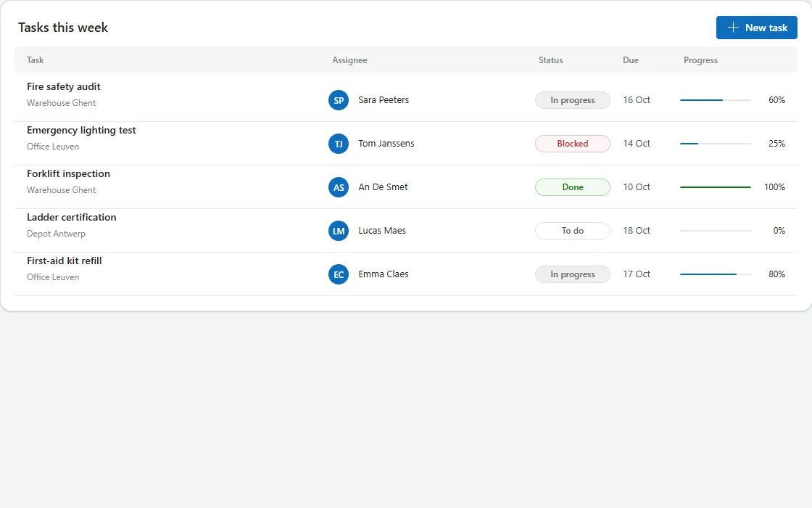The height and width of the screenshot is (508, 812).
Task: Click the 14 Oct due date
Action: click(x=637, y=144)
